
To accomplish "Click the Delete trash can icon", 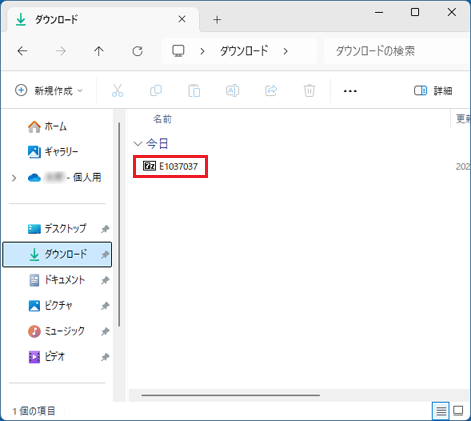I will pyautogui.click(x=309, y=91).
